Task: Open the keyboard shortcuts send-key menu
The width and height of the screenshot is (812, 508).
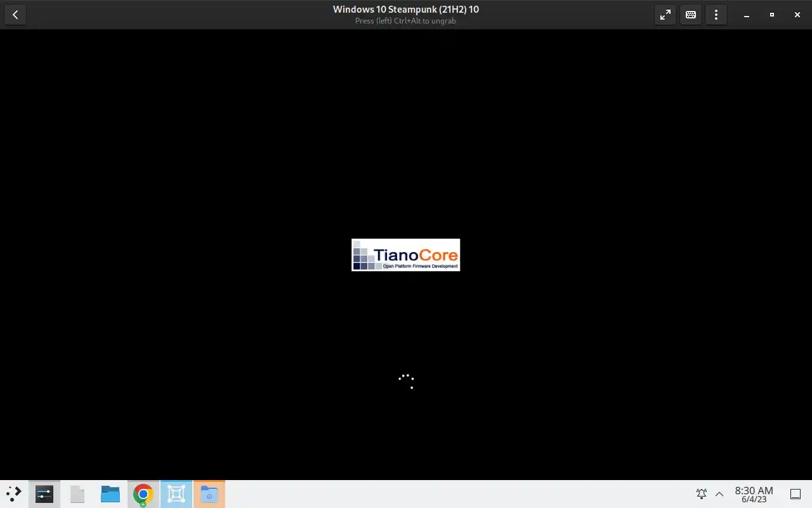Action: coord(691,15)
